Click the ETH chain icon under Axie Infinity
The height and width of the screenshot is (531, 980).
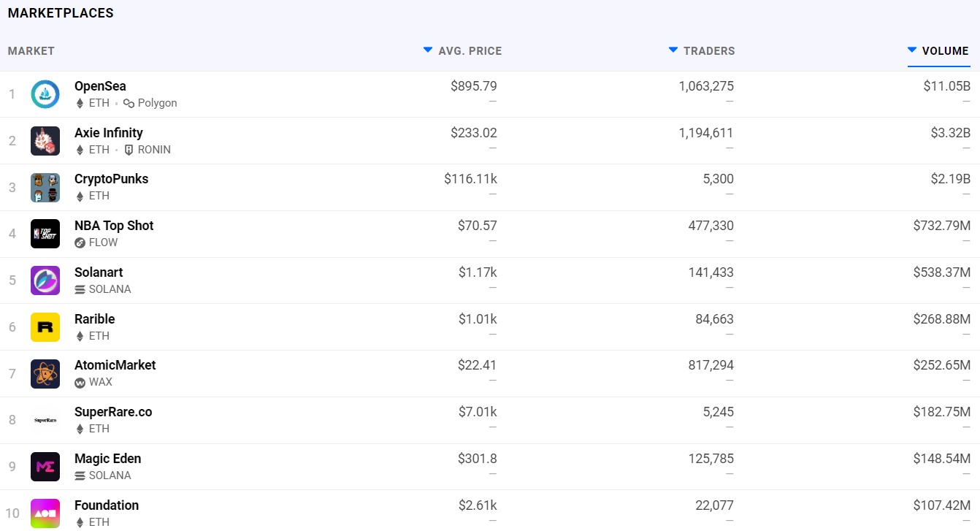coord(80,150)
